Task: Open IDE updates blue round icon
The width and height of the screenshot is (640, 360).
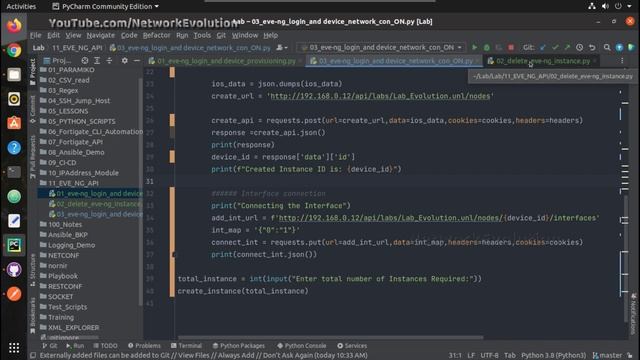Action: pyautogui.click(x=620, y=47)
